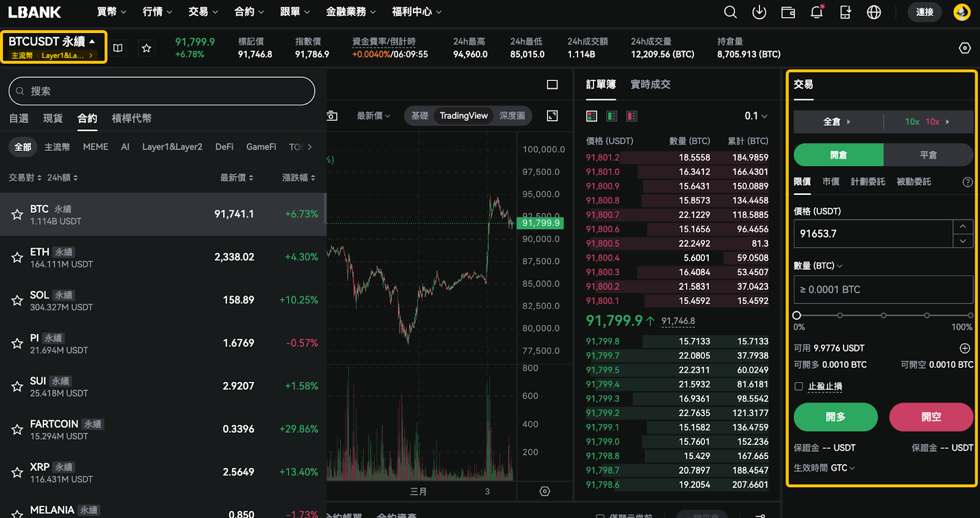Click the plus icon to add funds

click(965, 348)
